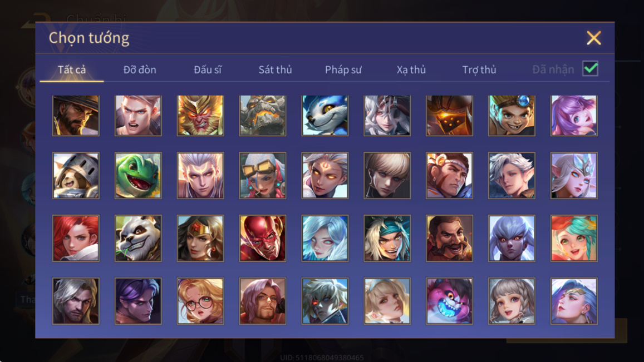Switch to the Pháp sư tab
644x362 pixels.
343,70
